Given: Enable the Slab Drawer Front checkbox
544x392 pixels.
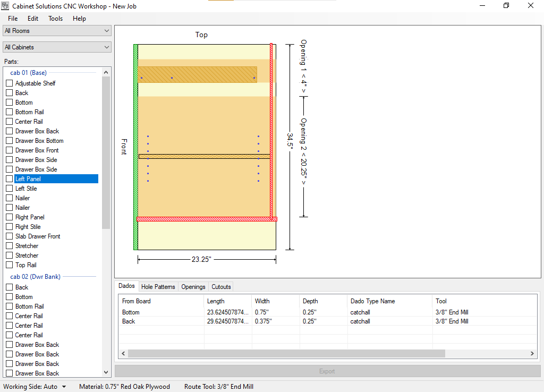Looking at the screenshot, I should [10, 236].
